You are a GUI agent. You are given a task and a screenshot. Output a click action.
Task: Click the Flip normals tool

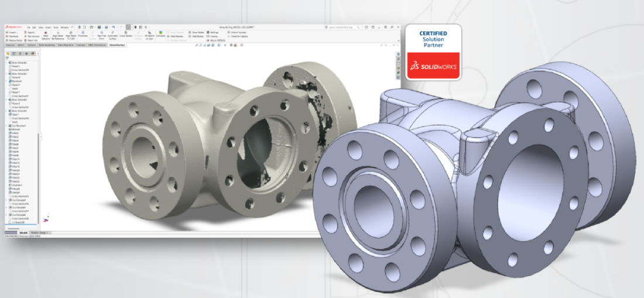32,36
